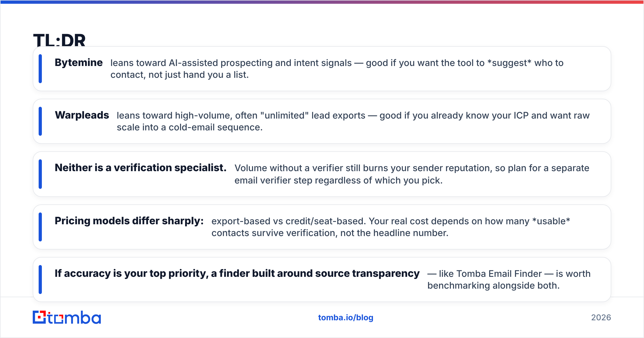Click the Tomba logo icon
Image resolution: width=644 pixels, height=338 pixels.
(39, 317)
